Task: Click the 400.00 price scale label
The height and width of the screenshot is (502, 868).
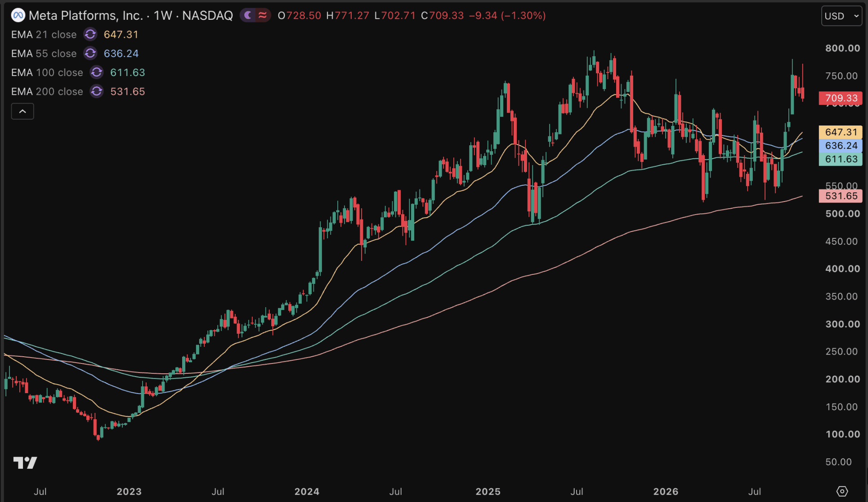Action: pos(842,269)
